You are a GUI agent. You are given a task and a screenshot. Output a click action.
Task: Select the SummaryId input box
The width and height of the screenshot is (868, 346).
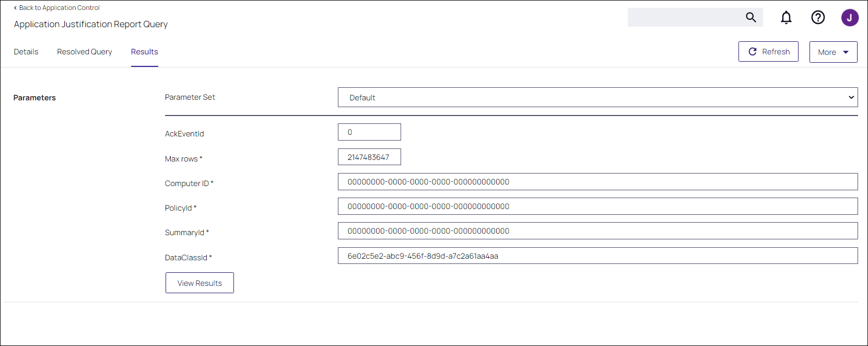point(597,231)
